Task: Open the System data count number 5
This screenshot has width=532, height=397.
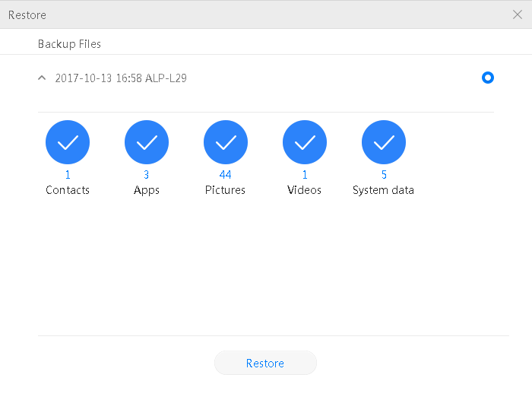Action: (384, 175)
